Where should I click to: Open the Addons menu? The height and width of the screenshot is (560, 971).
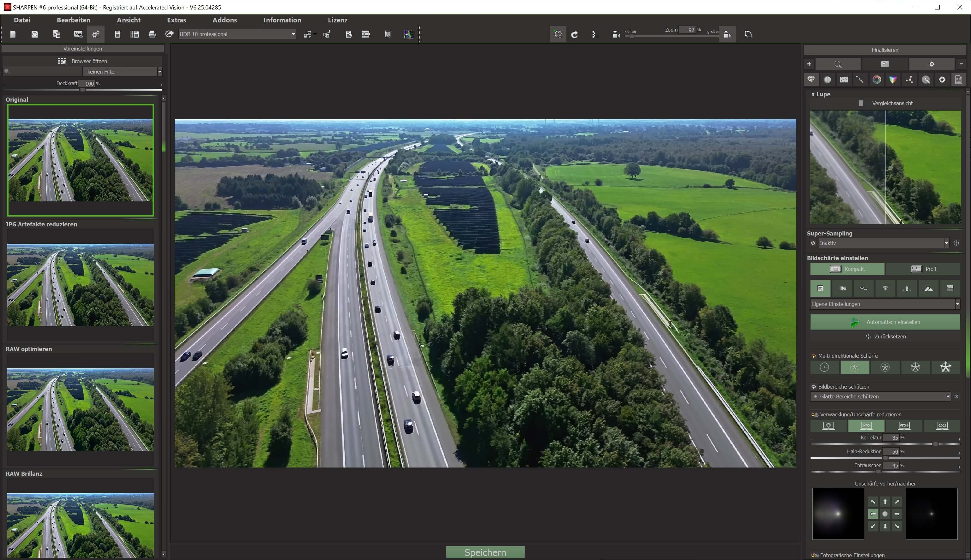tap(224, 20)
